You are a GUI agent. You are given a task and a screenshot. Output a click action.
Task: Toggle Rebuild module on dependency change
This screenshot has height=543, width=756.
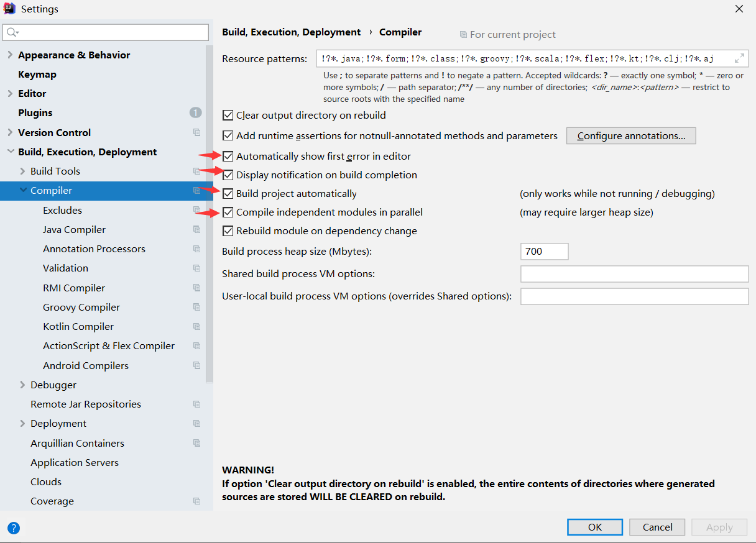point(228,230)
